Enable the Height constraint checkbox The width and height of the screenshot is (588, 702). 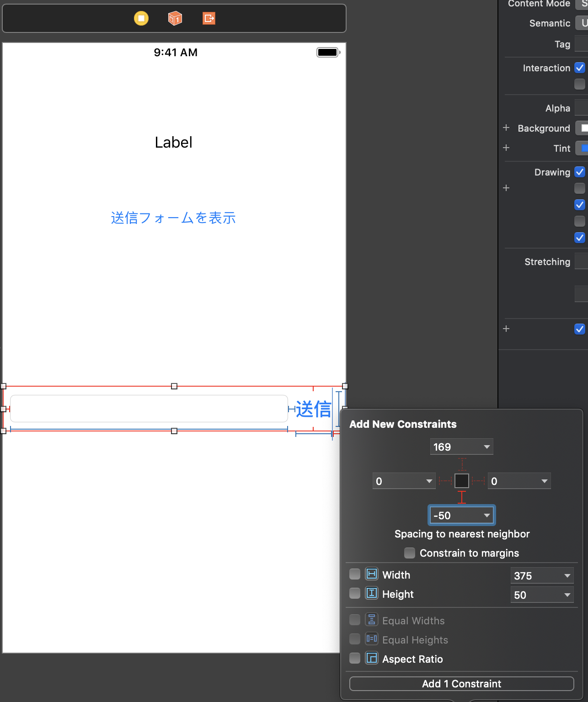tap(354, 593)
